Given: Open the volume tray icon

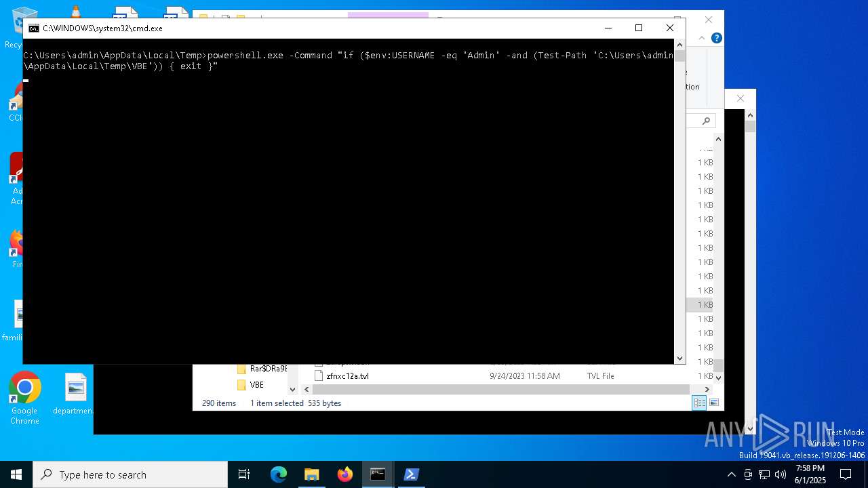Looking at the screenshot, I should coord(781,474).
